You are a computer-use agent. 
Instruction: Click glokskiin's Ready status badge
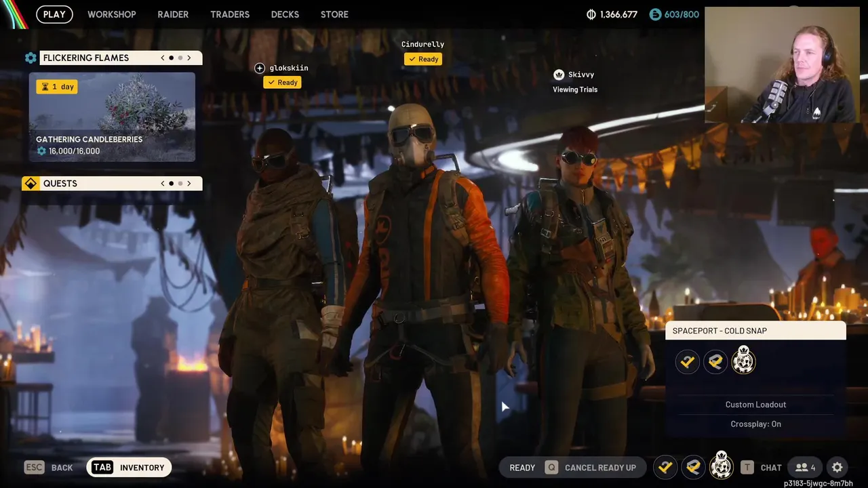(283, 82)
